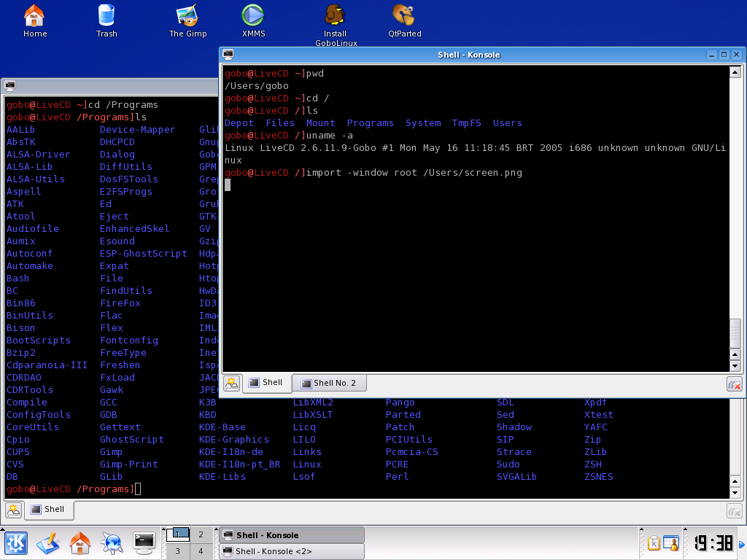The width and height of the screenshot is (747, 560).
Task: Switch to the Shell tab in the front Konsole
Action: tap(267, 382)
